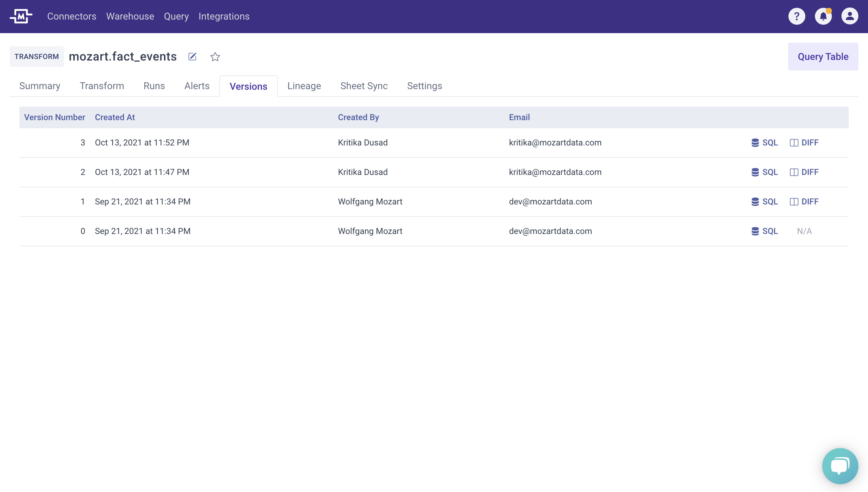The width and height of the screenshot is (868, 492).
Task: Switch to the Settings tab
Action: click(424, 86)
